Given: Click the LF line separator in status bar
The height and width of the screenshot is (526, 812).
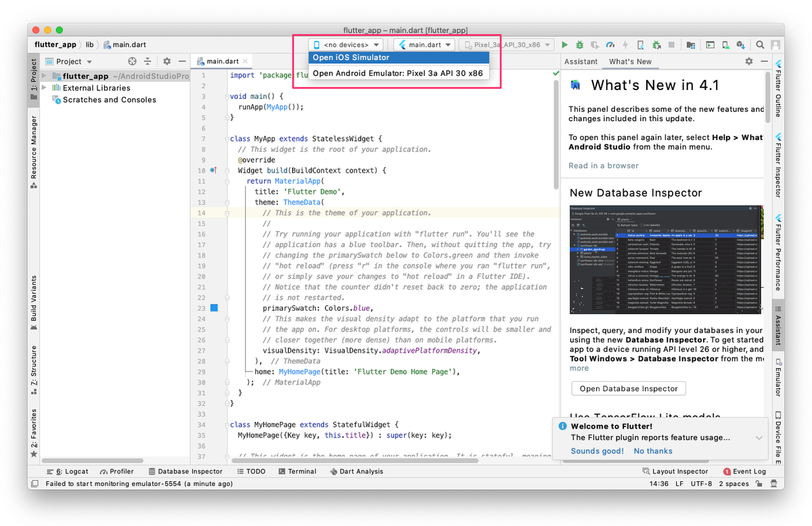Looking at the screenshot, I should [679, 484].
